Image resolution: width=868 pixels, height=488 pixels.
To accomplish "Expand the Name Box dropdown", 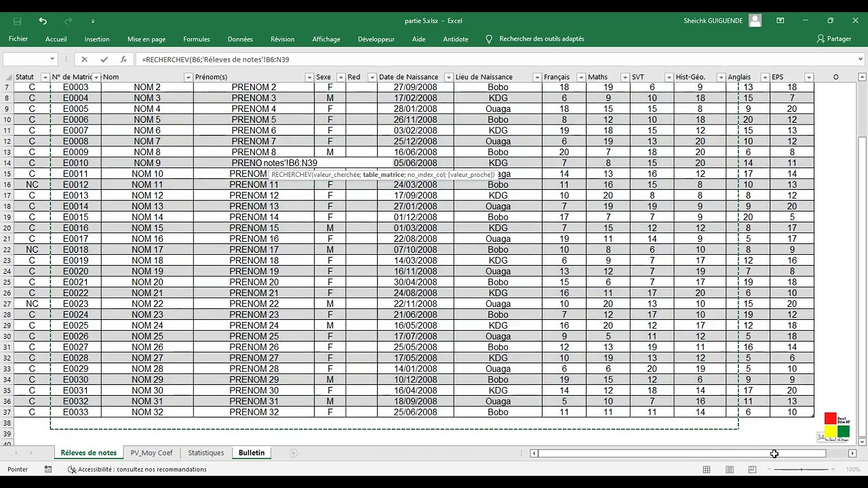I will pos(52,60).
